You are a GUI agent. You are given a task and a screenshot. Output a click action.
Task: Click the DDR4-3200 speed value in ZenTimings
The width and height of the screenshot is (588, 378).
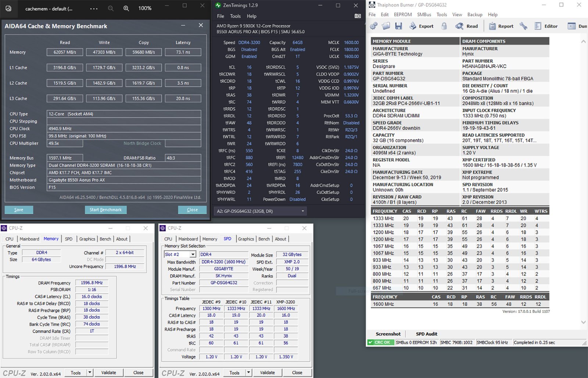click(x=249, y=43)
